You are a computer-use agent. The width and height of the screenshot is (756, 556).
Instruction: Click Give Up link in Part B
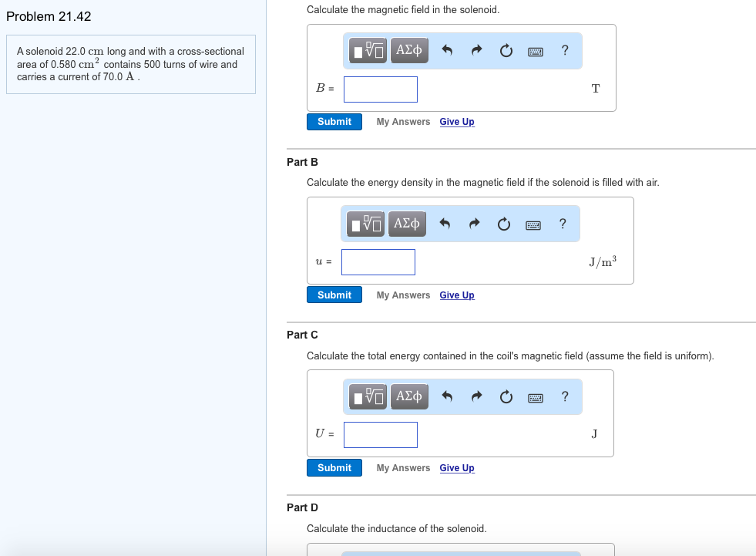click(x=456, y=295)
